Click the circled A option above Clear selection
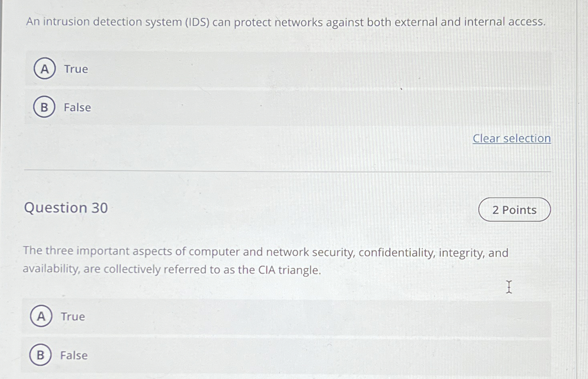The height and width of the screenshot is (379, 588). 45,69
